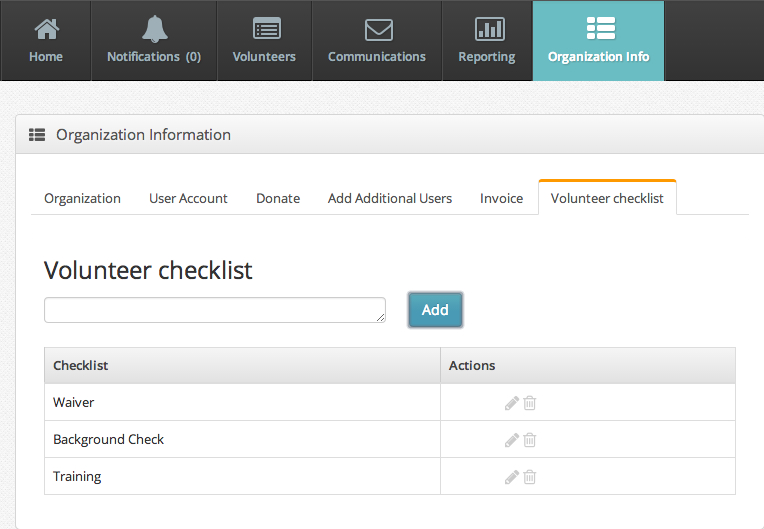
Task: Delete the Background Check item
Action: pyautogui.click(x=530, y=440)
